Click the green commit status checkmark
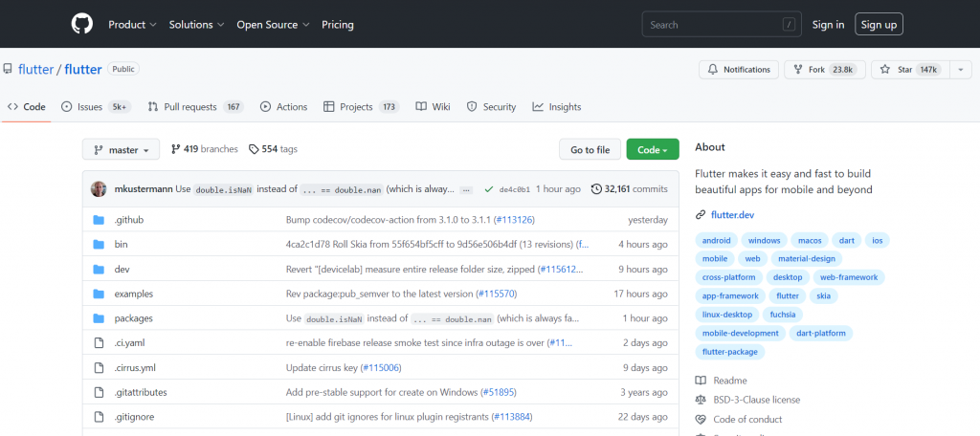This screenshot has width=980, height=436. (x=489, y=189)
